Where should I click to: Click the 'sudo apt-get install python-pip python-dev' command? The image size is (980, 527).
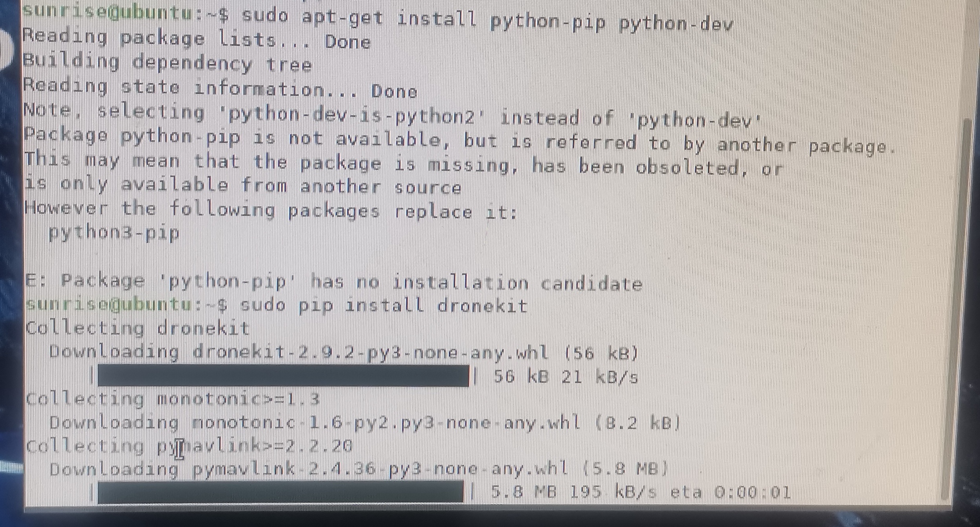point(487,20)
